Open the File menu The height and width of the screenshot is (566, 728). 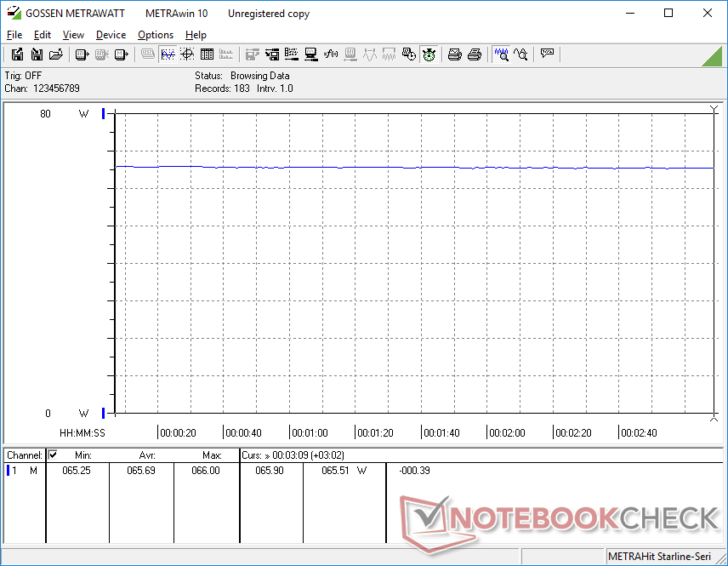tap(14, 35)
